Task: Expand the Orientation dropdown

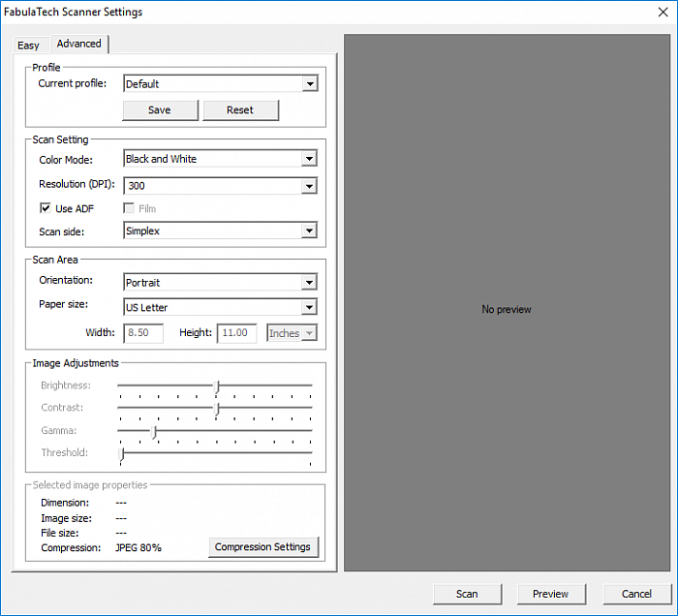Action: [221, 282]
